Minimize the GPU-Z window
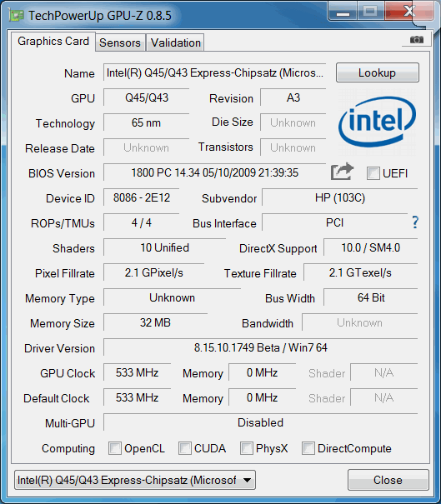441x504 pixels. [x=343, y=12]
